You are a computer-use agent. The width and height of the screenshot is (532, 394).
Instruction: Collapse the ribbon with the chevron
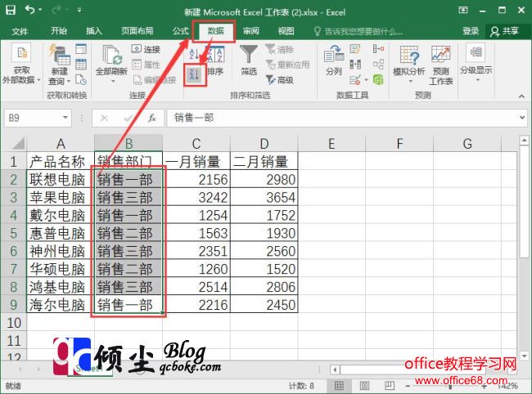click(521, 96)
